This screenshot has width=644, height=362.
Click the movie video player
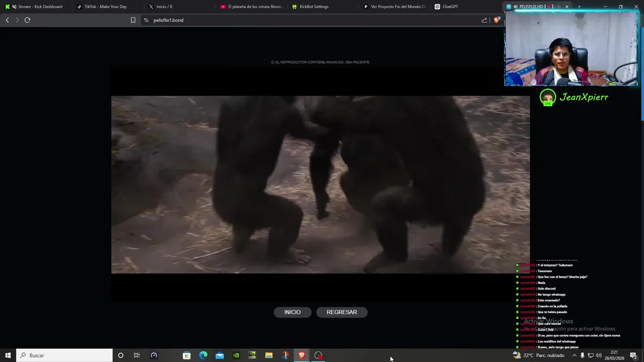click(320, 185)
